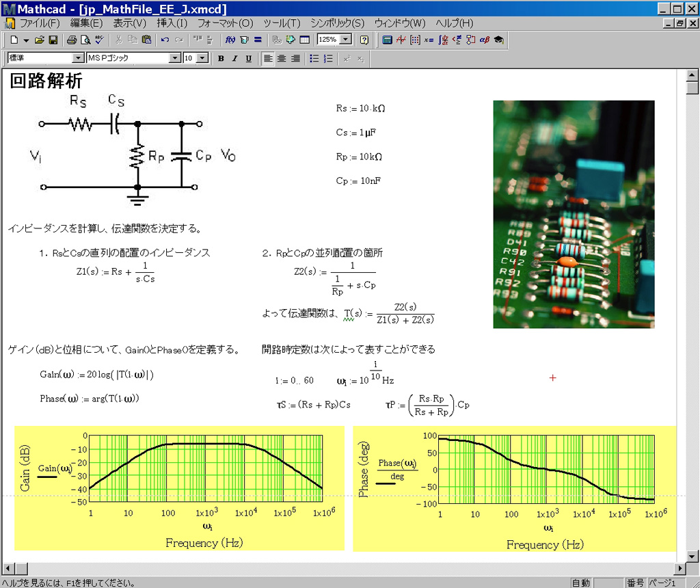The width and height of the screenshot is (700, 588).
Task: Click the Open file folder icon
Action: point(40,40)
